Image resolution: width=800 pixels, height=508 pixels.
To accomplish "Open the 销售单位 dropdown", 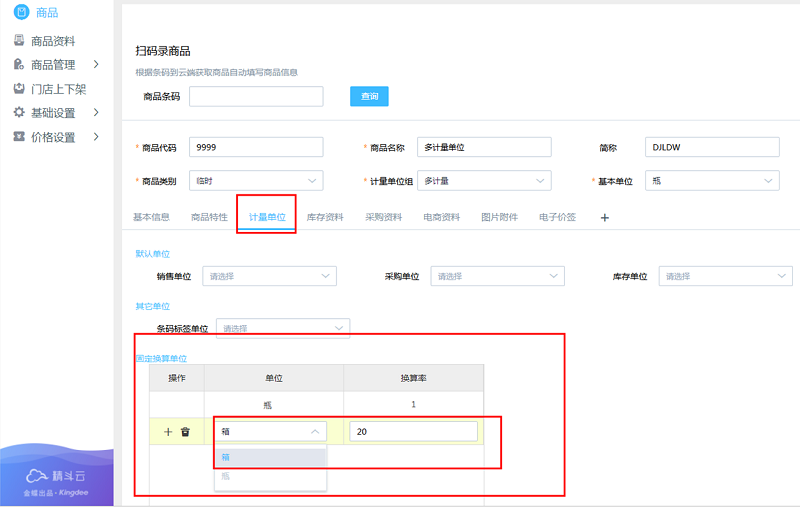I will coord(270,276).
